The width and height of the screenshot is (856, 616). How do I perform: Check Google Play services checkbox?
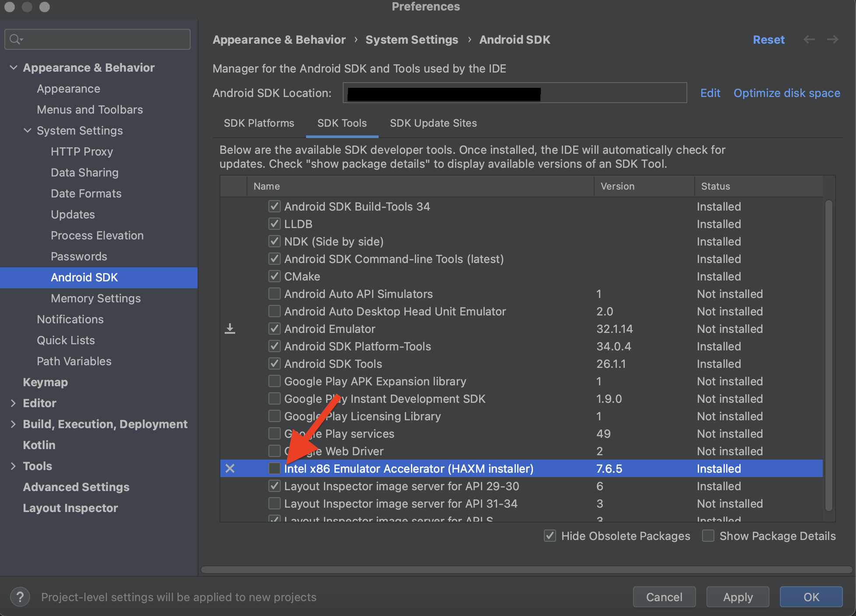click(x=274, y=433)
